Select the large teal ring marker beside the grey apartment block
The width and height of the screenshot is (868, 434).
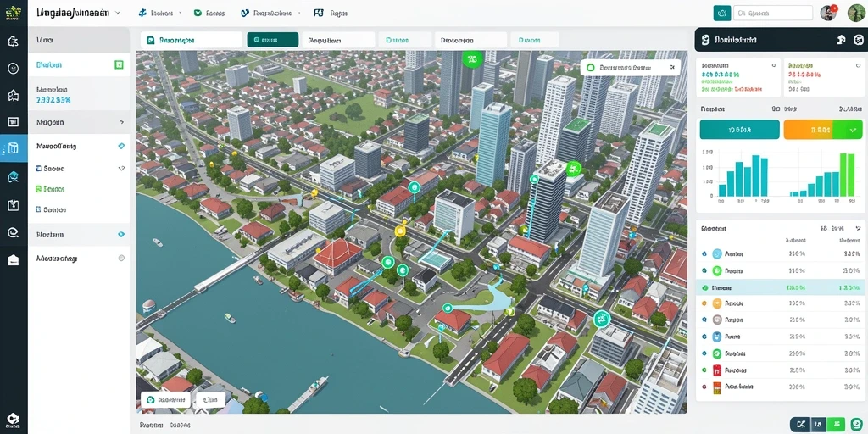point(601,319)
